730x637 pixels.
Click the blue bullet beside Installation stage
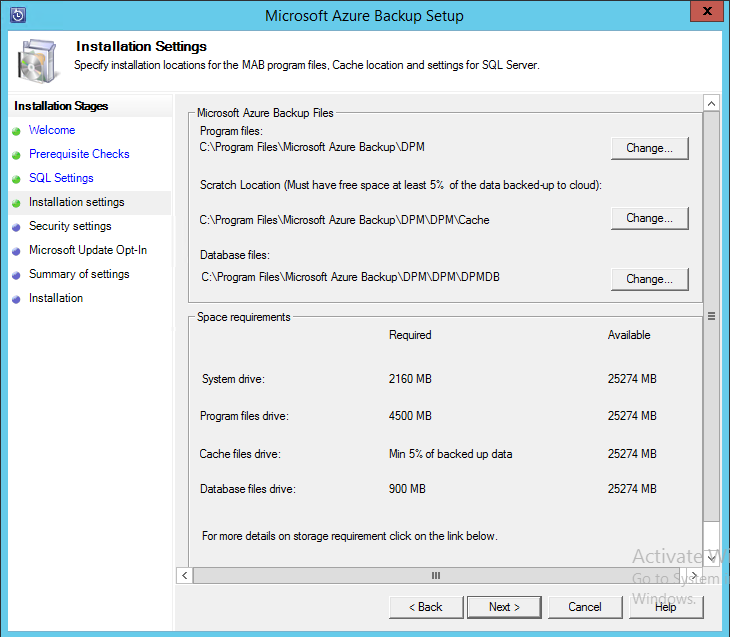(x=16, y=299)
